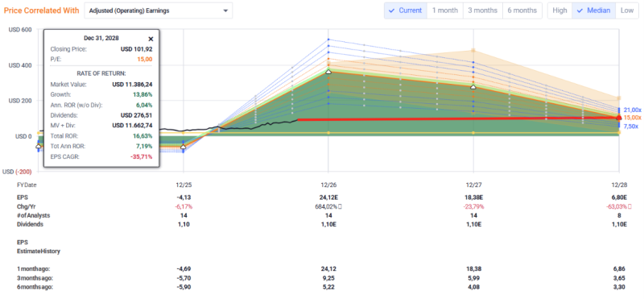Viewport: 644px width, 299px height.
Task: Click the 3monthsago -5,70 estimate value
Action: pos(184,277)
